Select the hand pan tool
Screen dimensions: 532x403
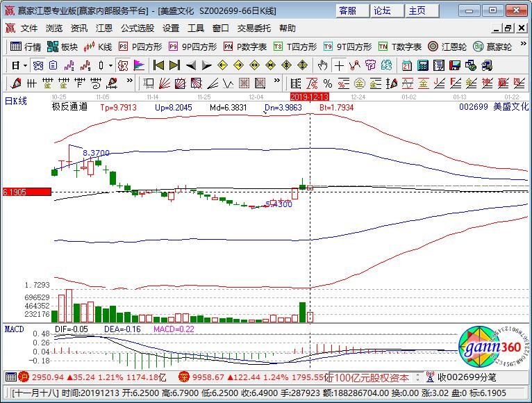pyautogui.click(x=322, y=65)
